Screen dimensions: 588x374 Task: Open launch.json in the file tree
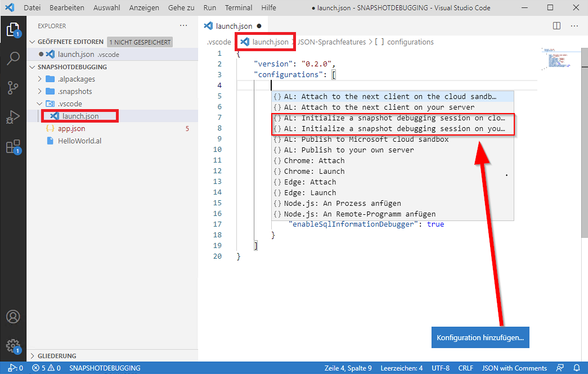pyautogui.click(x=80, y=116)
